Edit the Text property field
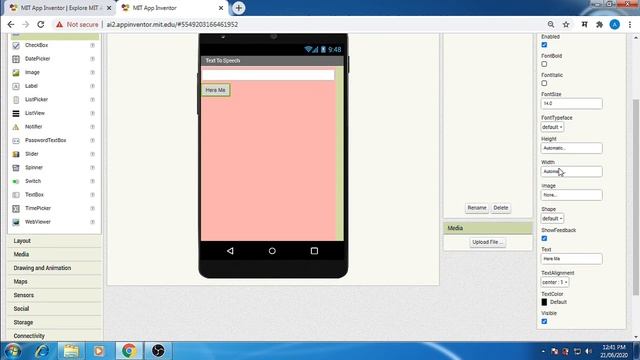 571,259
